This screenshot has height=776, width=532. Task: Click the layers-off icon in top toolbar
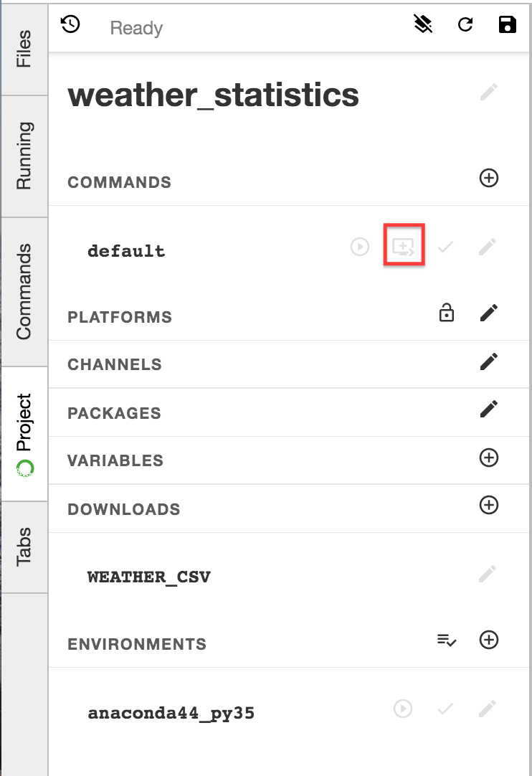coord(424,25)
